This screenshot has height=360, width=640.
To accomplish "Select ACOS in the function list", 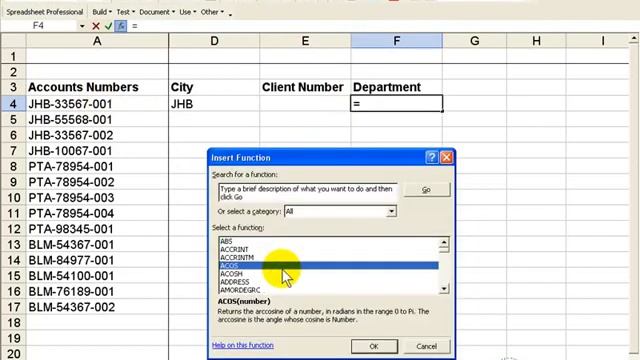I will pyautogui.click(x=329, y=266).
